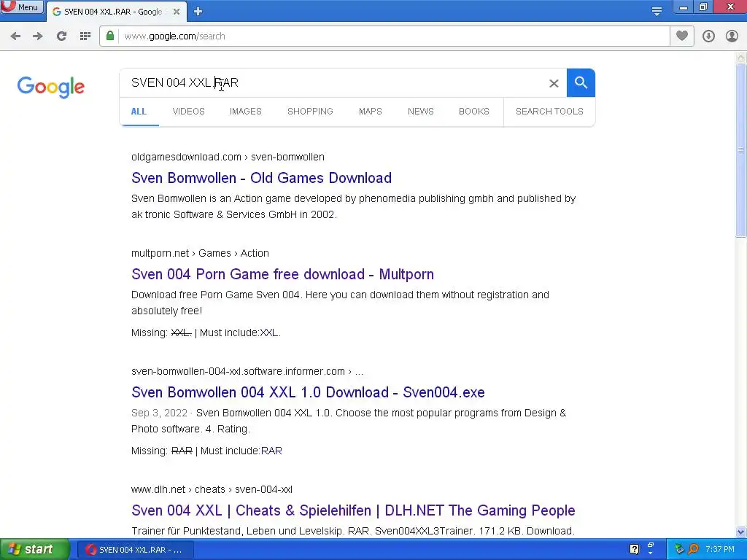Minimize the Opera browser window

click(x=684, y=7)
